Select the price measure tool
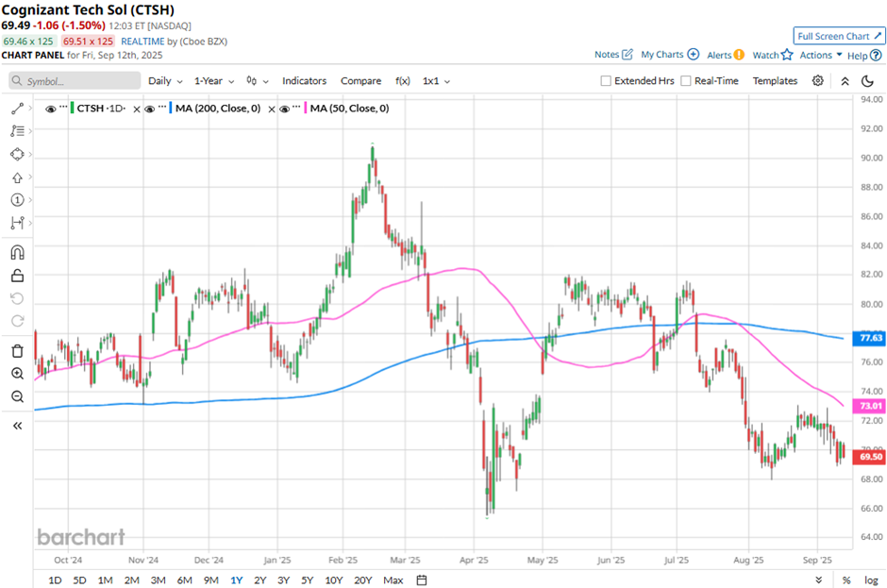The width and height of the screenshot is (887, 588). pyautogui.click(x=18, y=223)
